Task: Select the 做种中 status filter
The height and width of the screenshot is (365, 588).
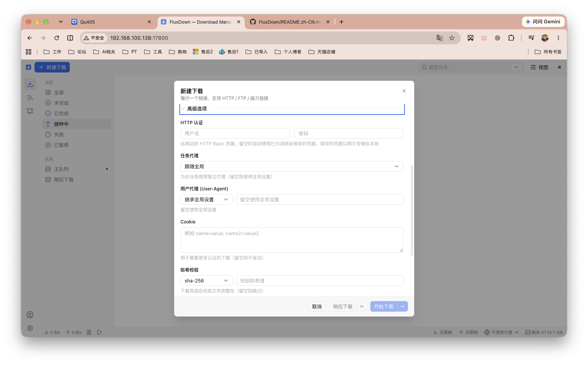Action: tap(77, 124)
